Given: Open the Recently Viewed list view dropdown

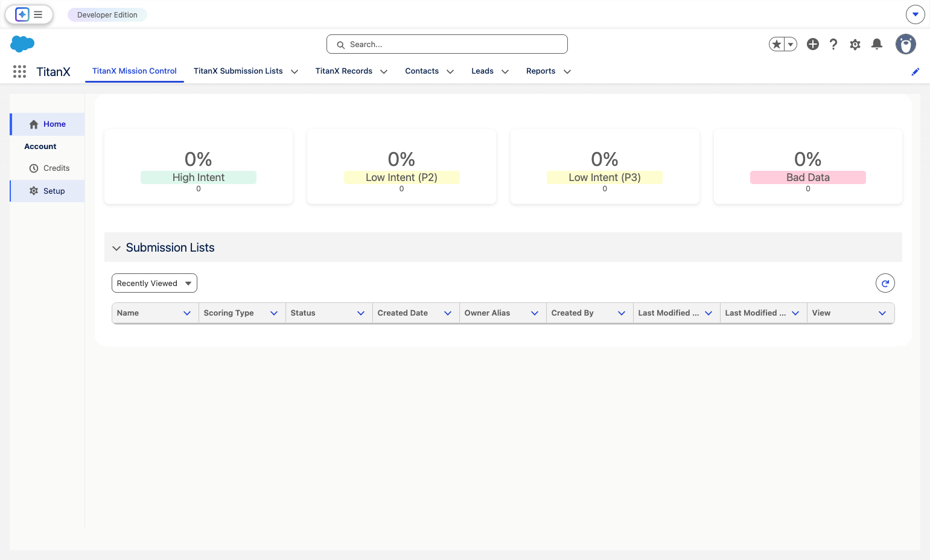Looking at the screenshot, I should pyautogui.click(x=154, y=283).
